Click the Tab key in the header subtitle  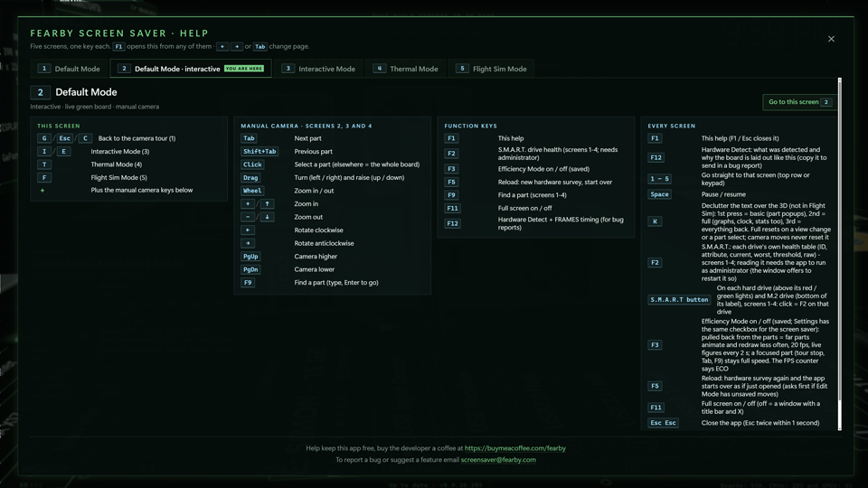[259, 46]
